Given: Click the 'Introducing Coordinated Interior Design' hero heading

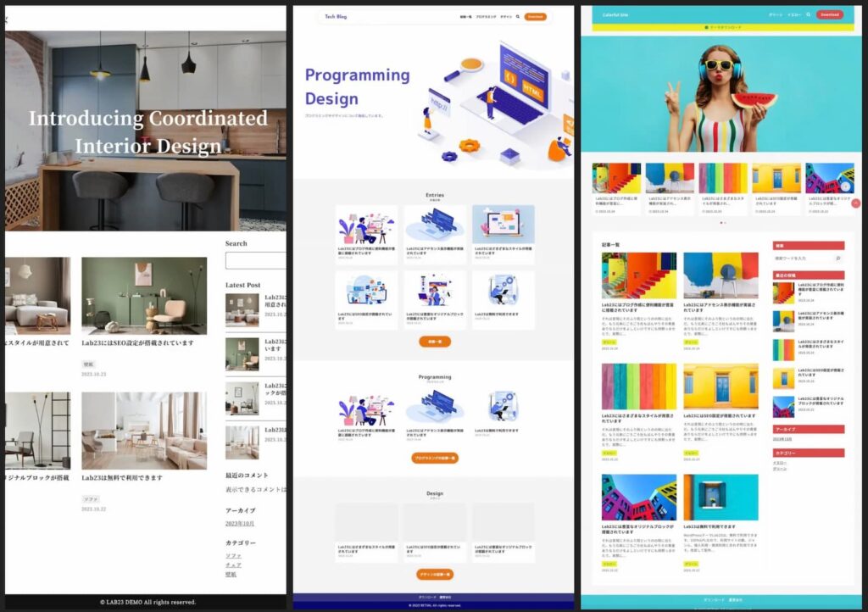Looking at the screenshot, I should 148,131.
